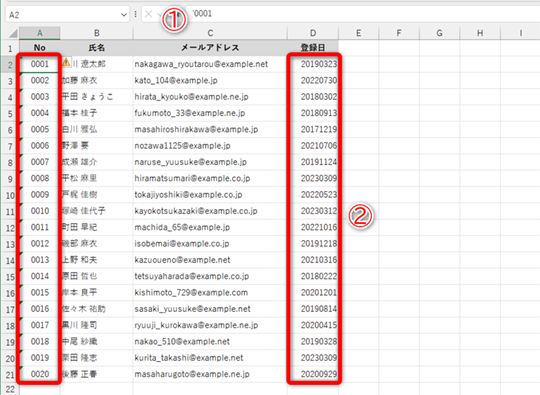Select column D header
Screen dimensions: 540x395
[313, 33]
